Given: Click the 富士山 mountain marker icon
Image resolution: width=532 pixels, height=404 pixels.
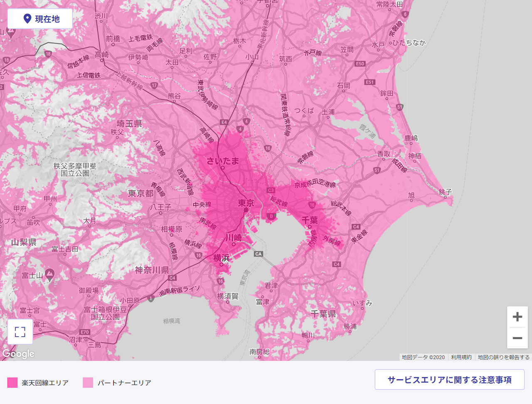Looking at the screenshot, I should coord(49,274).
